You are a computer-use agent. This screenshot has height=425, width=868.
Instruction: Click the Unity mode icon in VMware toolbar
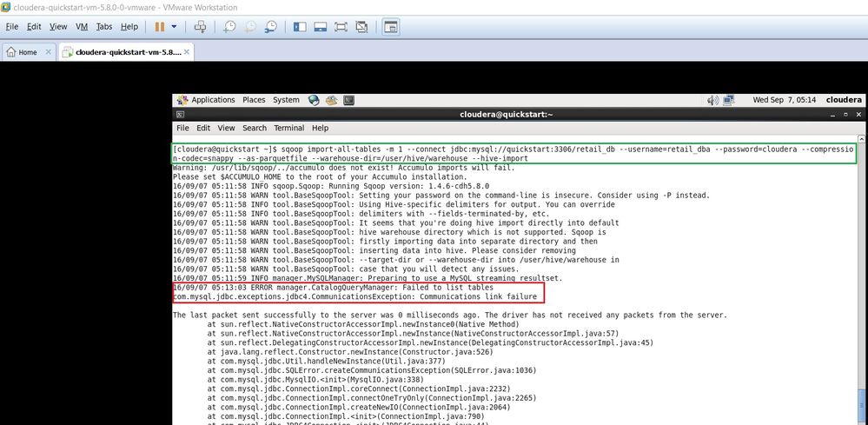[x=361, y=27]
